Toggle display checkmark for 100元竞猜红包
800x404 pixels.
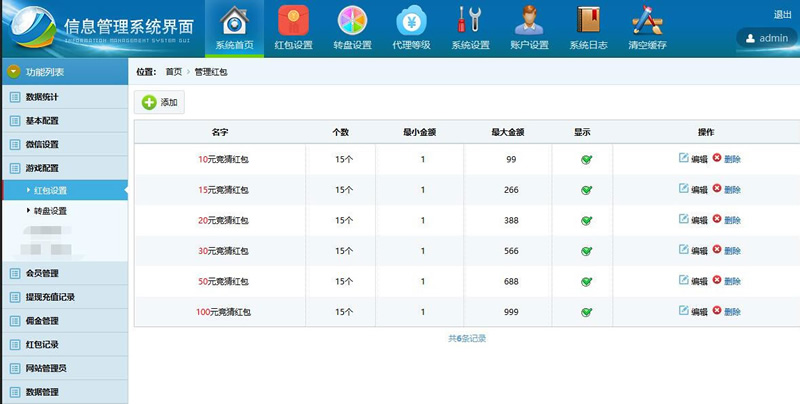pyautogui.click(x=586, y=312)
